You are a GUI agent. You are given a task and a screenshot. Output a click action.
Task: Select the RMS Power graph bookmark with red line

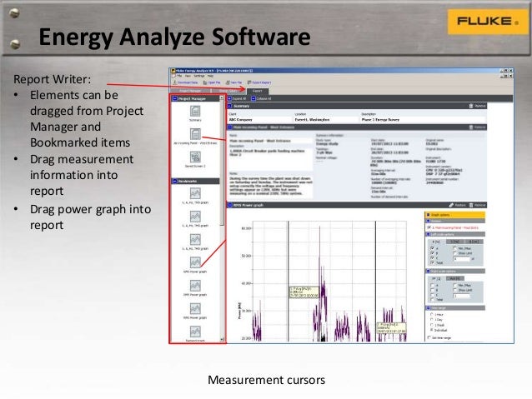click(x=195, y=262)
